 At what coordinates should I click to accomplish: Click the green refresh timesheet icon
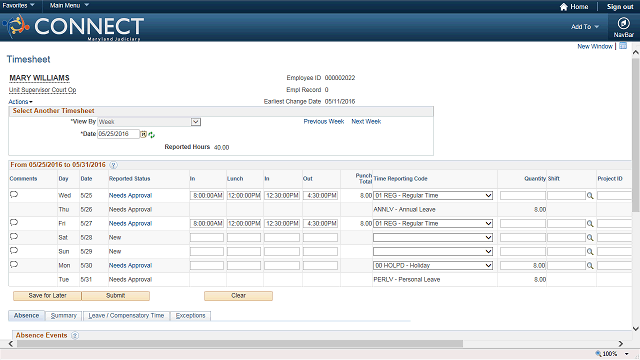[x=151, y=135]
